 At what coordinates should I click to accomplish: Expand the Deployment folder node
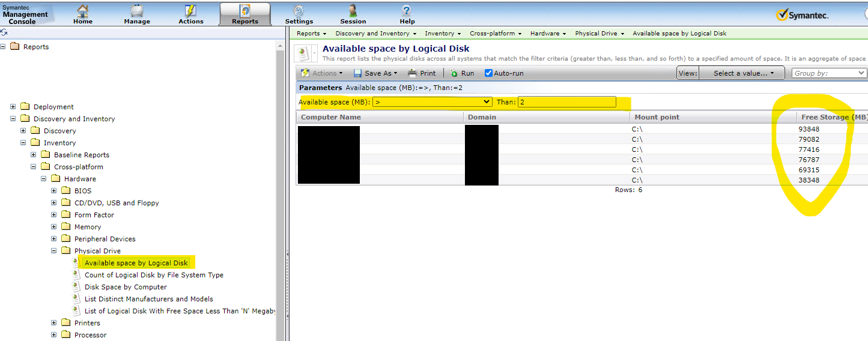pos(13,107)
